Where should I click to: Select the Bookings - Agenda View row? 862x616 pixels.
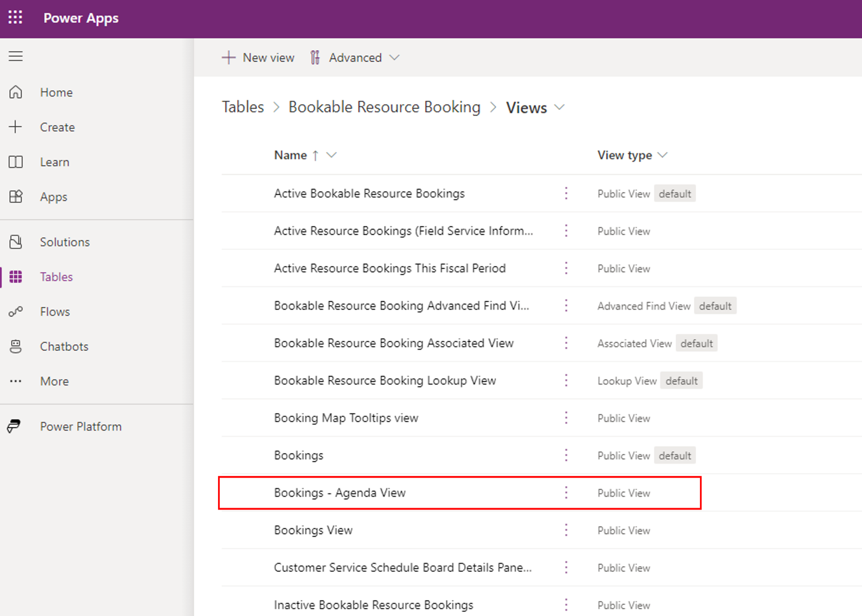point(340,493)
